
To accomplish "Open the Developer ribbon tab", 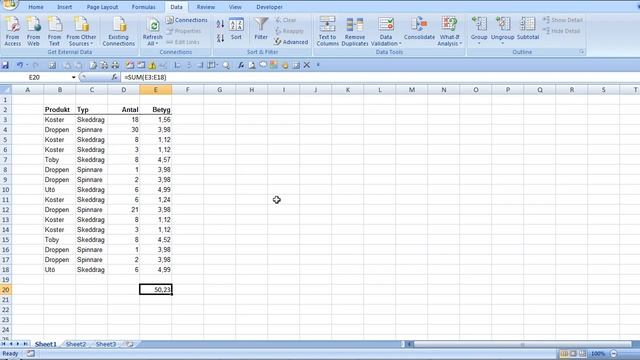I will coord(269,7).
